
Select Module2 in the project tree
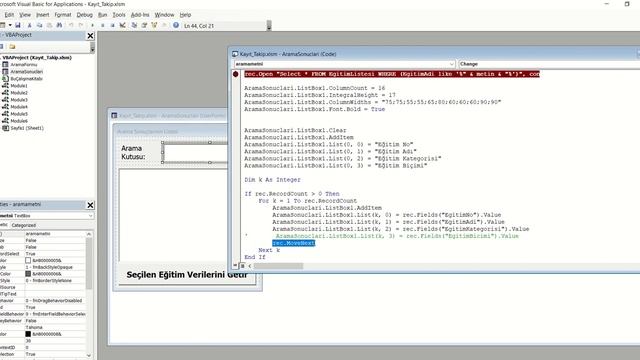click(x=19, y=93)
